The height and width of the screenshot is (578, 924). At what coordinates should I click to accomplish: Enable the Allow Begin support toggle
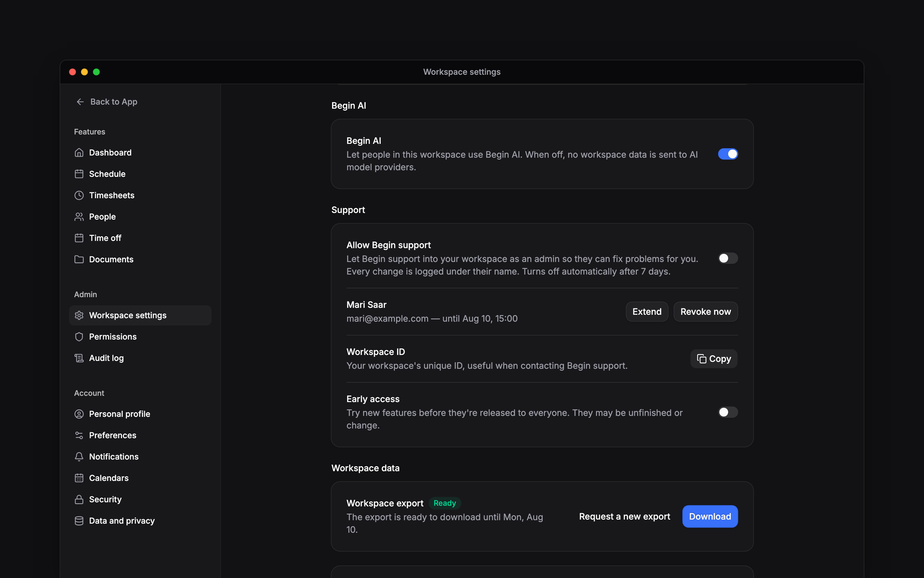[728, 259]
